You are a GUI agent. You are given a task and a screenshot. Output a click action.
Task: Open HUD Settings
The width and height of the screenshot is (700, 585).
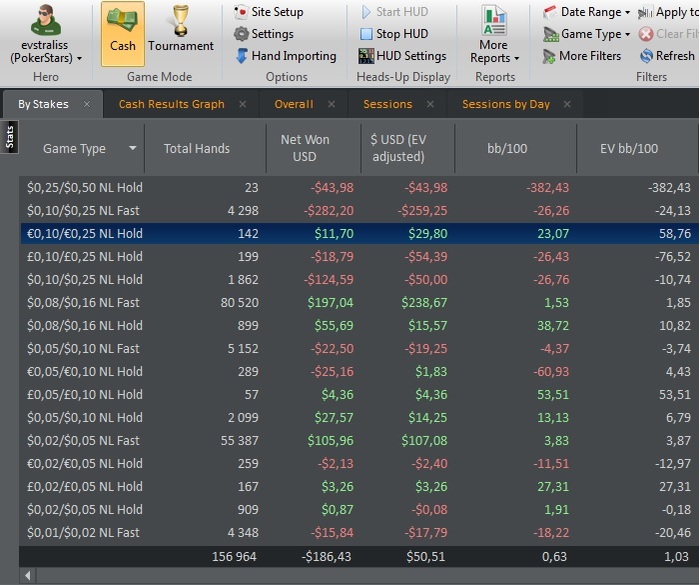(402, 56)
